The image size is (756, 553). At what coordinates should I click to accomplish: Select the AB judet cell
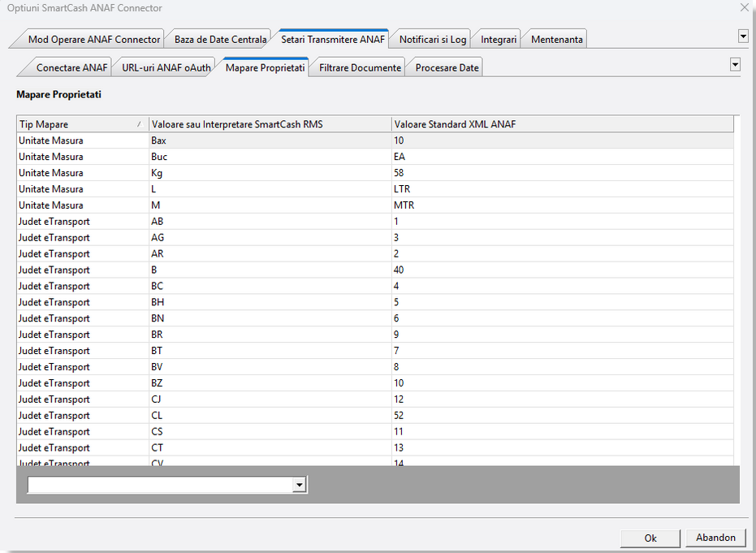[270, 222]
